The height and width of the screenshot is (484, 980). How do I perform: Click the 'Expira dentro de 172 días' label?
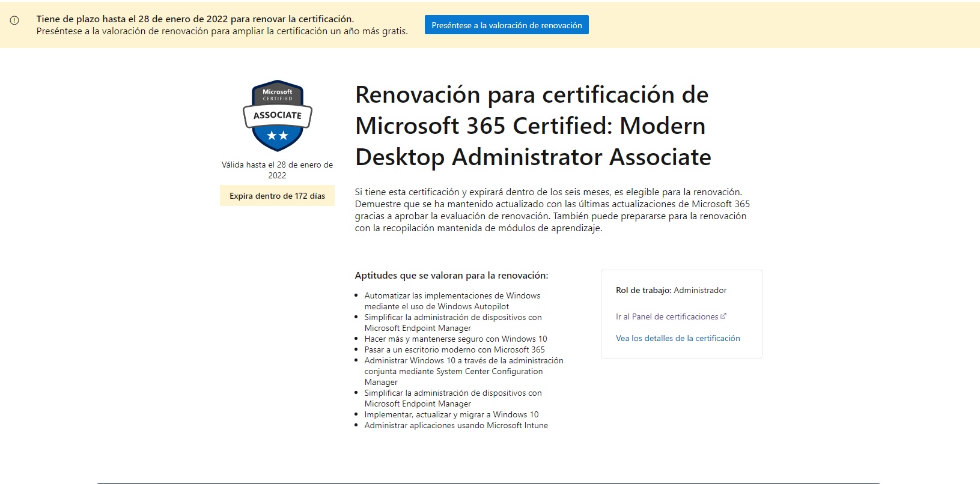(277, 196)
